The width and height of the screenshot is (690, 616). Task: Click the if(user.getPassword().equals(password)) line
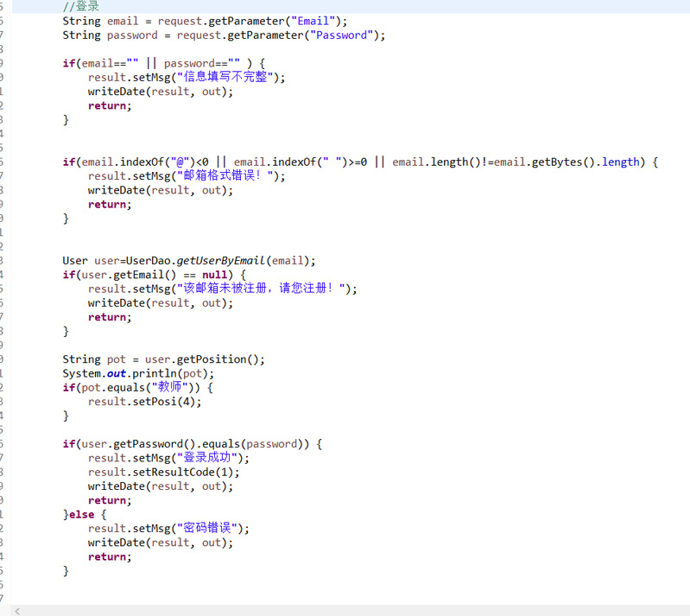193,443
